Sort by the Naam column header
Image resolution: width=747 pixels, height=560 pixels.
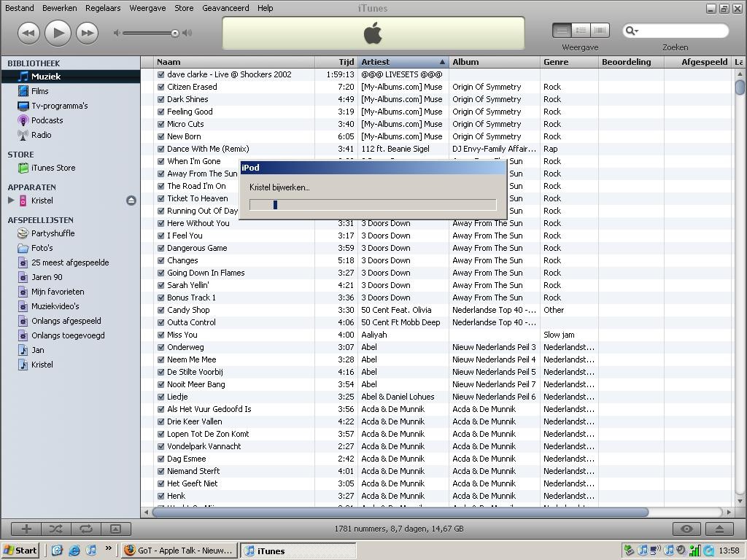pos(234,62)
